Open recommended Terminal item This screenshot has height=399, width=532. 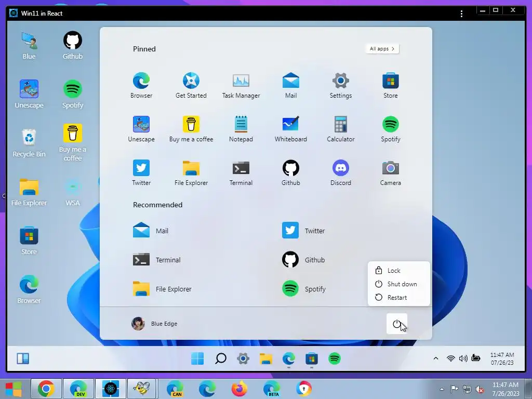[157, 260]
